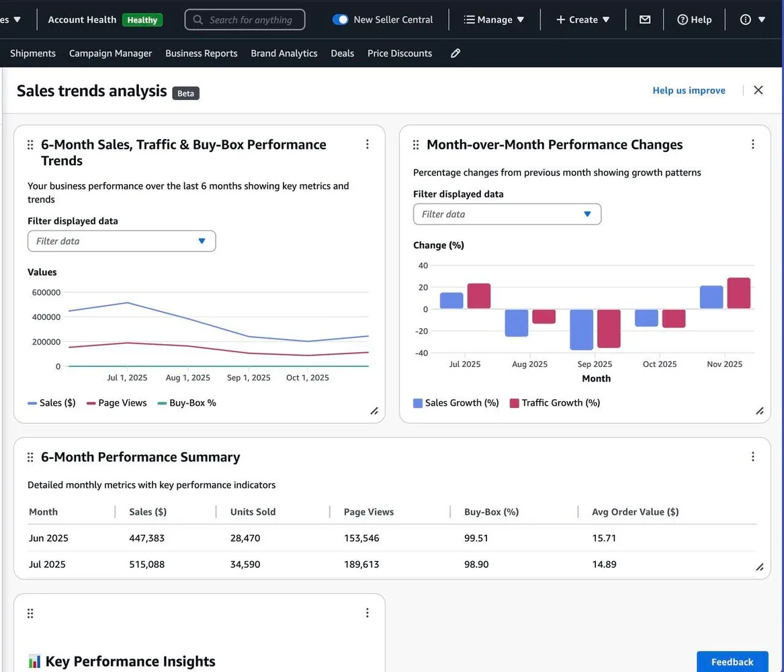Viewport: 784px width, 672px height.
Task: Click the search magnifier icon
Action: (198, 19)
